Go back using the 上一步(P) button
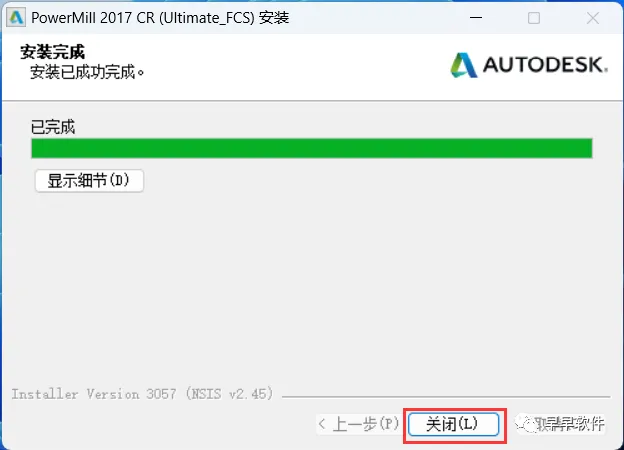This screenshot has width=624, height=450. 358,424
